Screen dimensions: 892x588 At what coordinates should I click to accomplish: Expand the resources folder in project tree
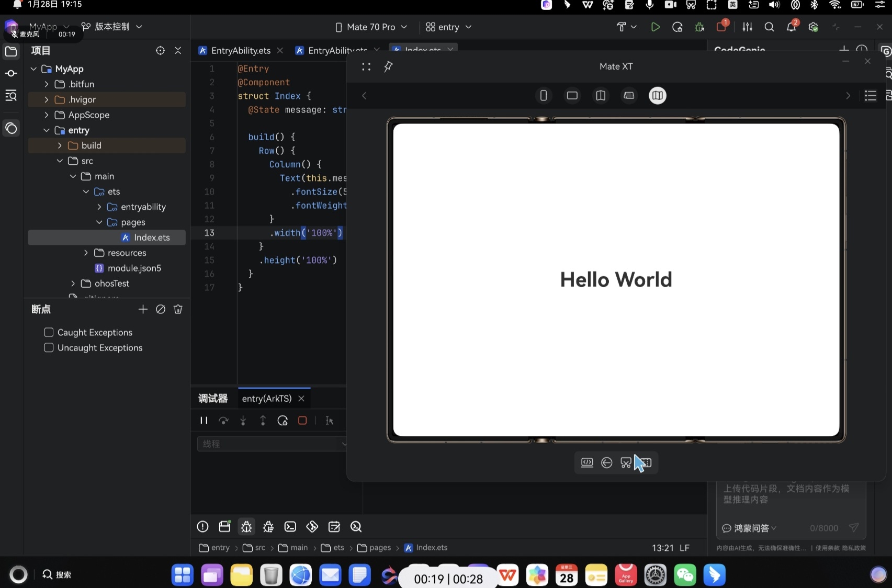(86, 253)
